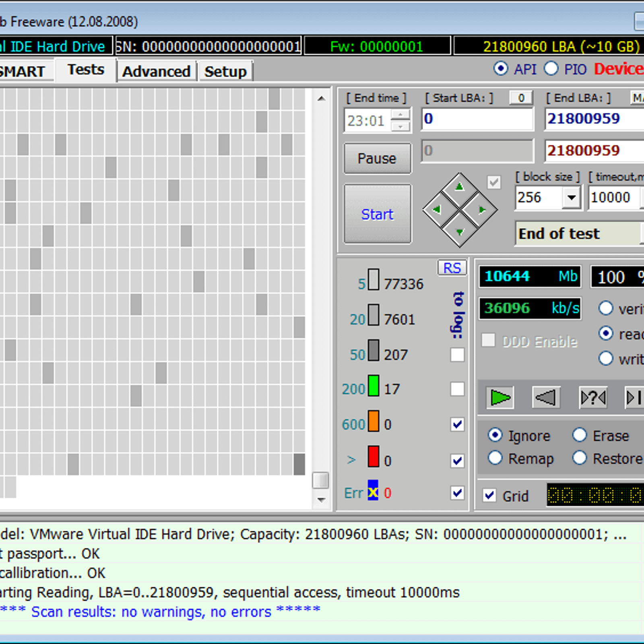Click the gray 20 ms block indicator
This screenshot has height=644, width=644.
[x=374, y=315]
